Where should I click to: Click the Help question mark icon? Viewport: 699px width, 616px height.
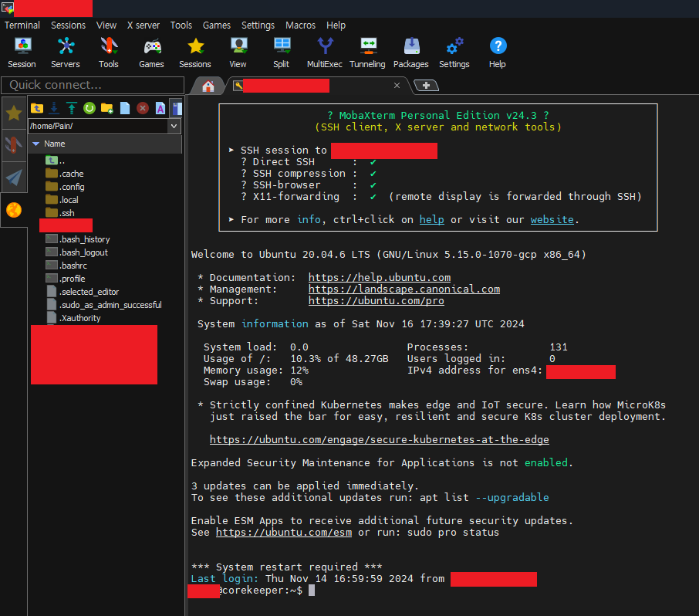[498, 52]
